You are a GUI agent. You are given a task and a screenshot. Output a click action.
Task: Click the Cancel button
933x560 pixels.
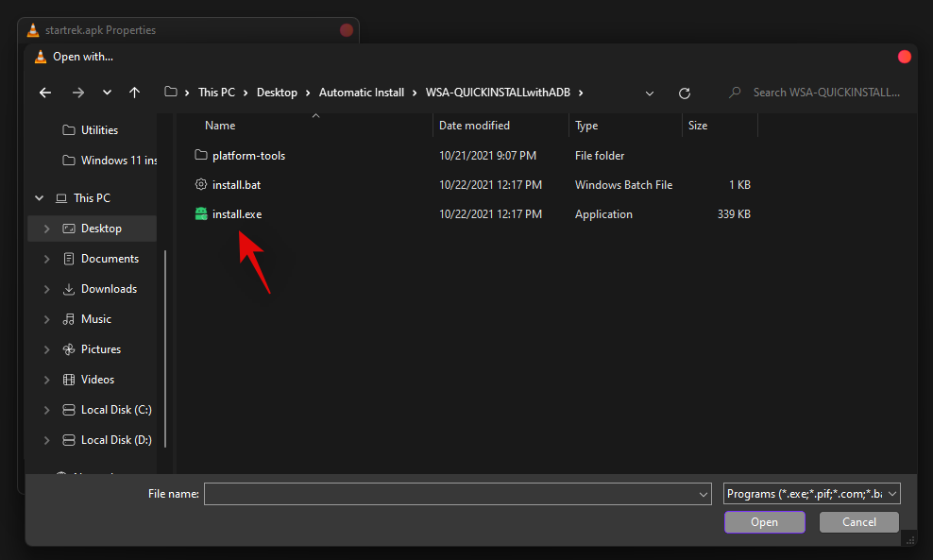858,522
